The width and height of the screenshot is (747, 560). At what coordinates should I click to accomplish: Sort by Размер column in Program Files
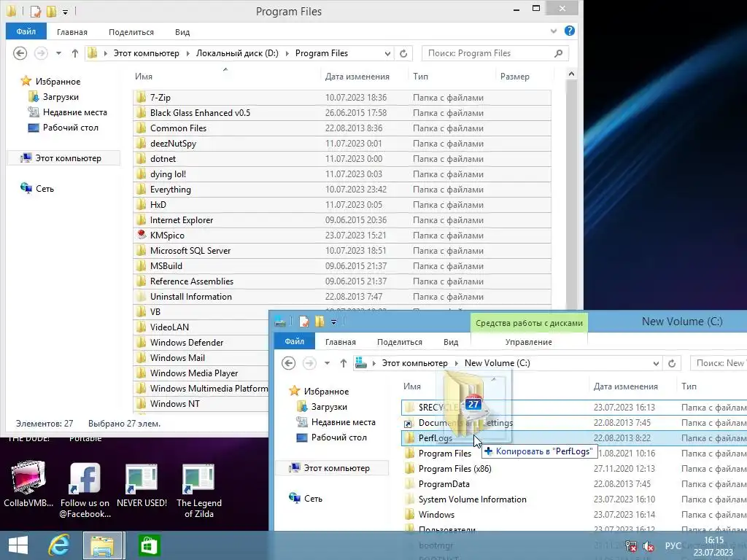(525, 76)
